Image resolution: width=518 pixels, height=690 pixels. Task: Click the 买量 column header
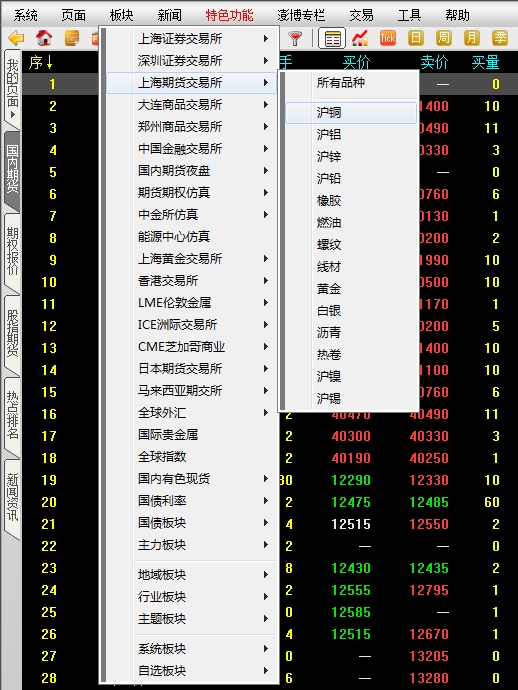(485, 62)
